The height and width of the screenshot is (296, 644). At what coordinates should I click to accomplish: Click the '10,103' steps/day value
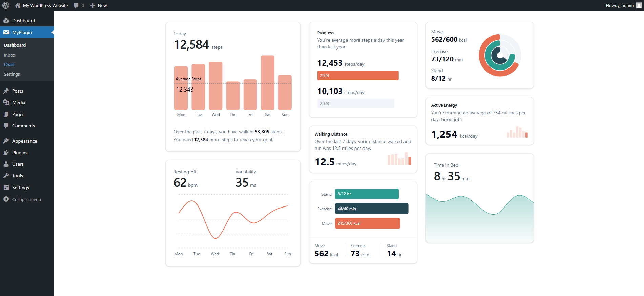[330, 91]
